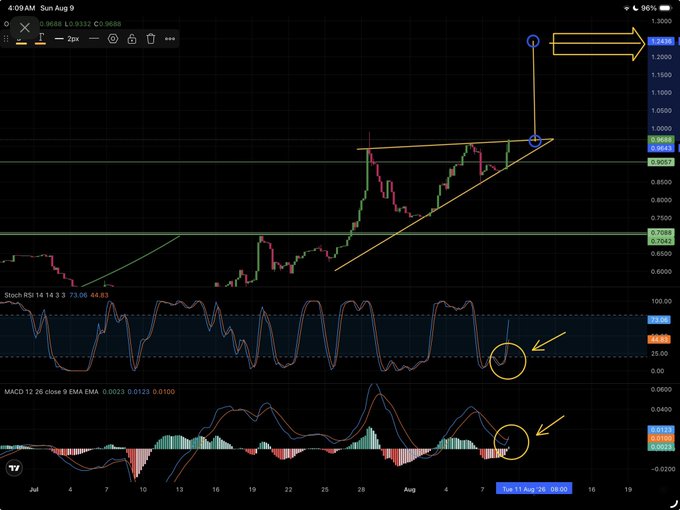Tap the TradingView logo
Viewport: 680px width, 510px height.
pos(15,468)
